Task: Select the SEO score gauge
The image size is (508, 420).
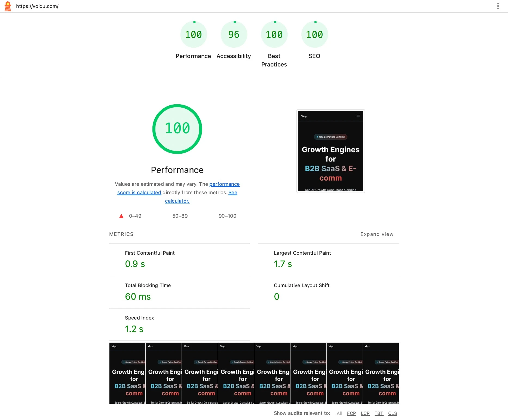Action: (314, 34)
